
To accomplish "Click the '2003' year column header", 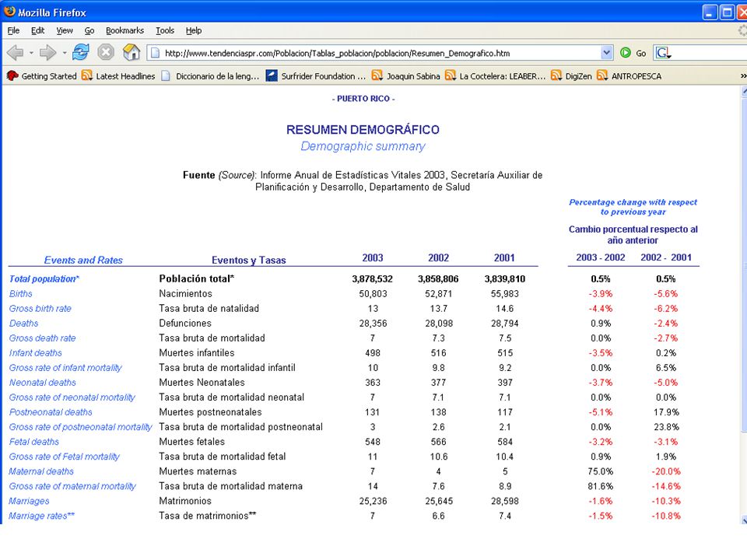I will point(373,257).
